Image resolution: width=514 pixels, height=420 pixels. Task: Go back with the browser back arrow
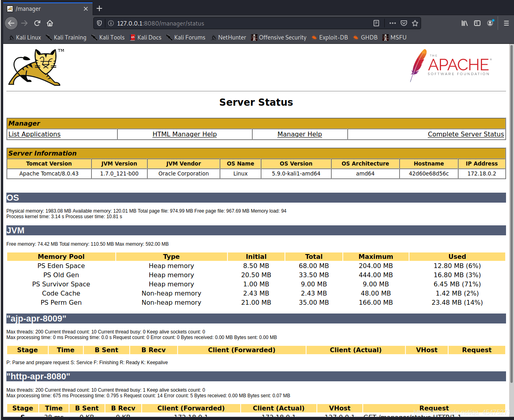click(x=11, y=23)
